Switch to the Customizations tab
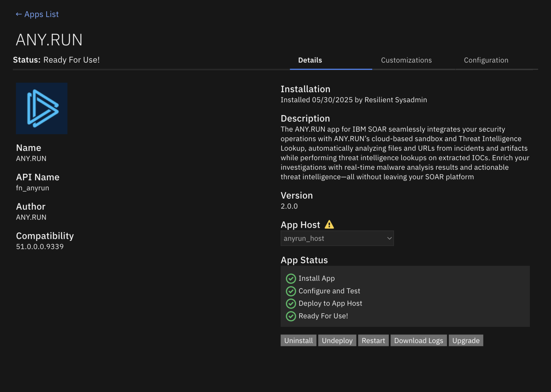551x392 pixels. 406,60
